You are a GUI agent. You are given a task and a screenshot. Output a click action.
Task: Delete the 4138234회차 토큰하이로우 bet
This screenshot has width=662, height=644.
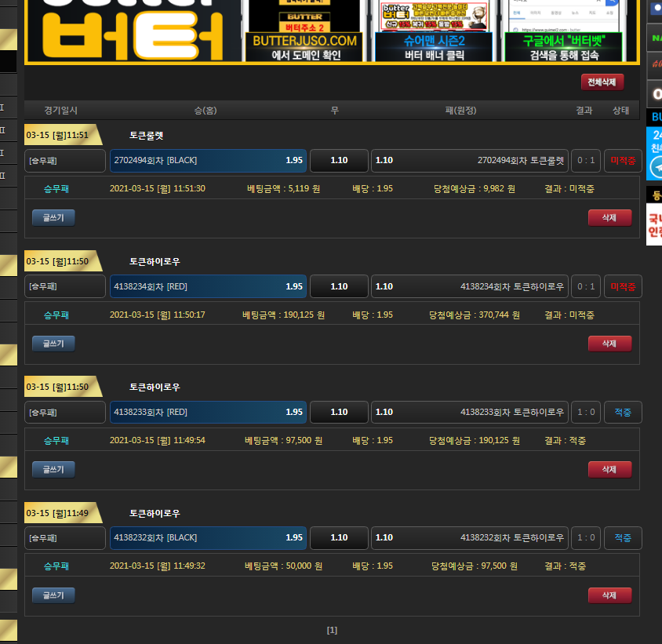tap(609, 344)
